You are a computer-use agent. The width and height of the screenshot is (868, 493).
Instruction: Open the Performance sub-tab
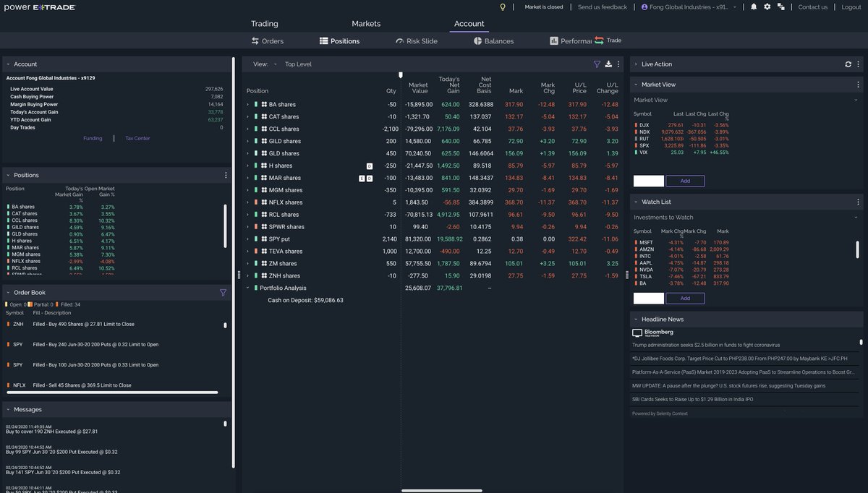tap(571, 41)
